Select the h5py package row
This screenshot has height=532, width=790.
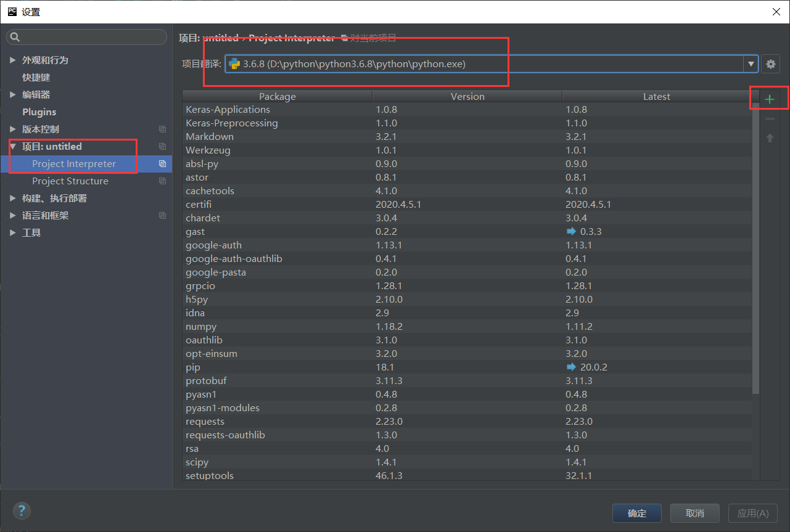[x=467, y=300]
